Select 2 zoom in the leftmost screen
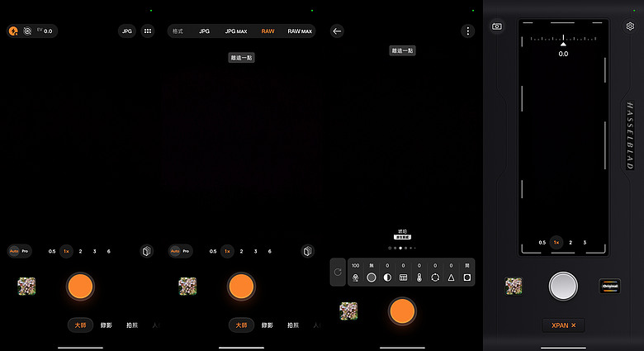Viewport: 644px width, 351px height. coord(81,251)
